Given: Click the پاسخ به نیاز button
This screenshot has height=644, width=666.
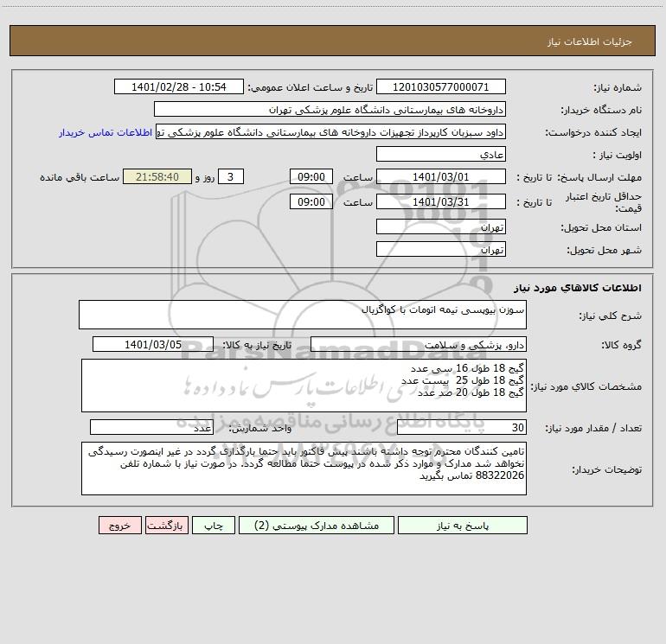Looking at the screenshot, I should tap(463, 525).
